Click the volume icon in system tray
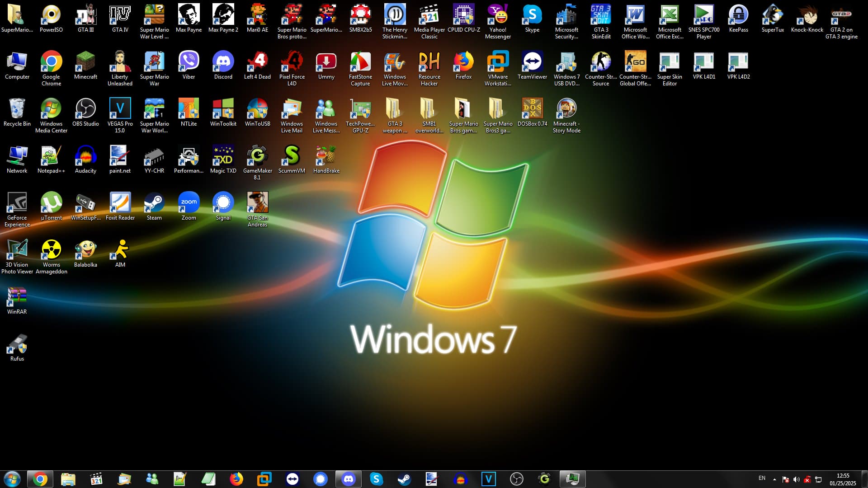The width and height of the screenshot is (868, 488). coord(796,479)
